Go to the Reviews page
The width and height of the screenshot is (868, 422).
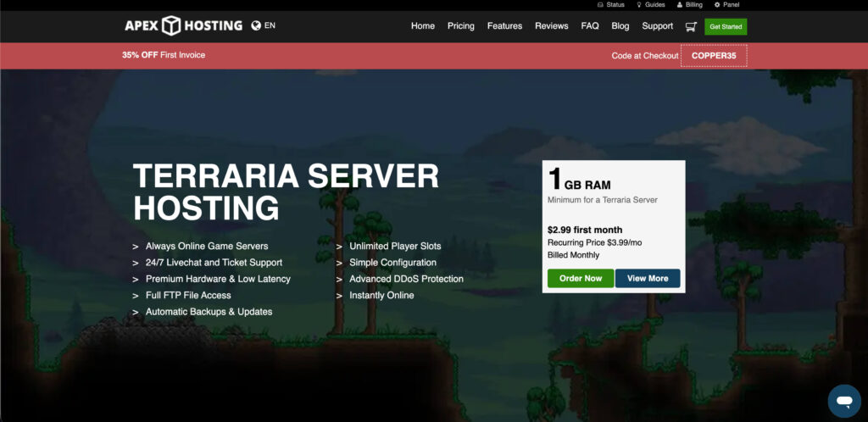[x=552, y=26]
